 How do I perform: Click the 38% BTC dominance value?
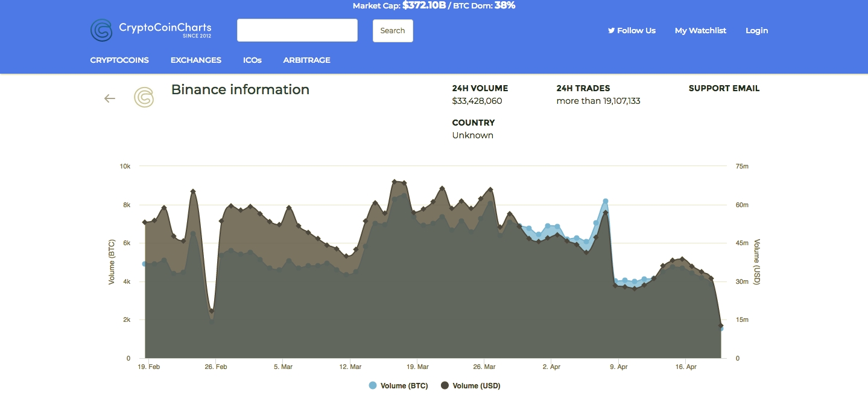505,5
